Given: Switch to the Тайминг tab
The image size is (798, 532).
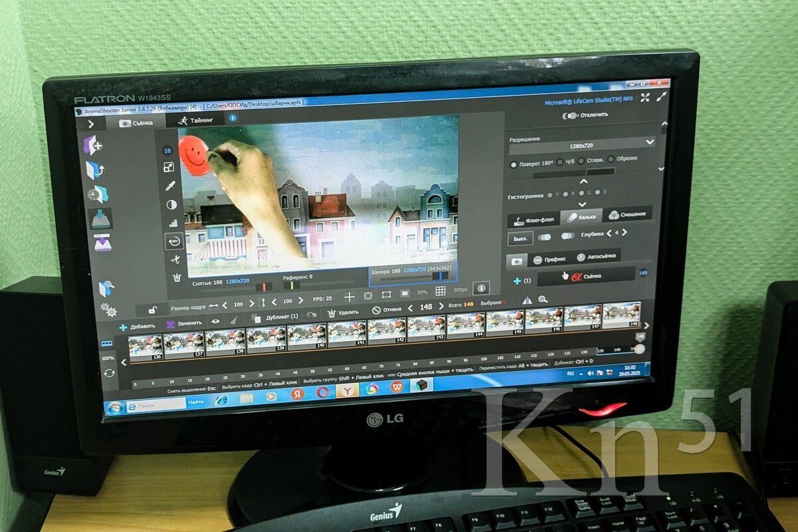Looking at the screenshot, I should click(195, 120).
